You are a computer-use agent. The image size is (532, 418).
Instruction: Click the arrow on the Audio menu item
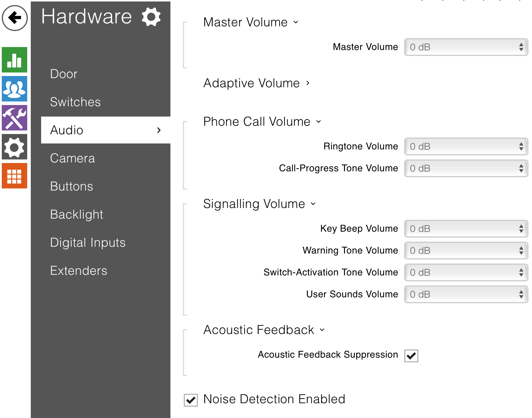click(x=159, y=130)
